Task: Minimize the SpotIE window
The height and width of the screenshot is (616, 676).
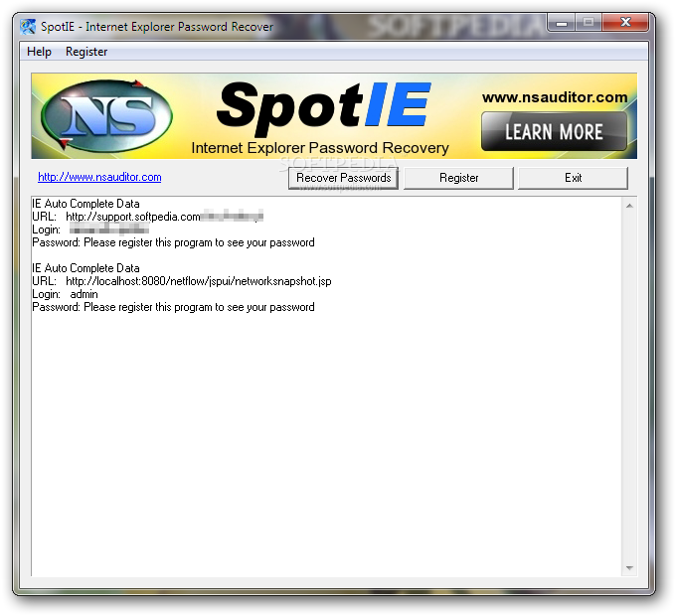Action: (x=562, y=23)
